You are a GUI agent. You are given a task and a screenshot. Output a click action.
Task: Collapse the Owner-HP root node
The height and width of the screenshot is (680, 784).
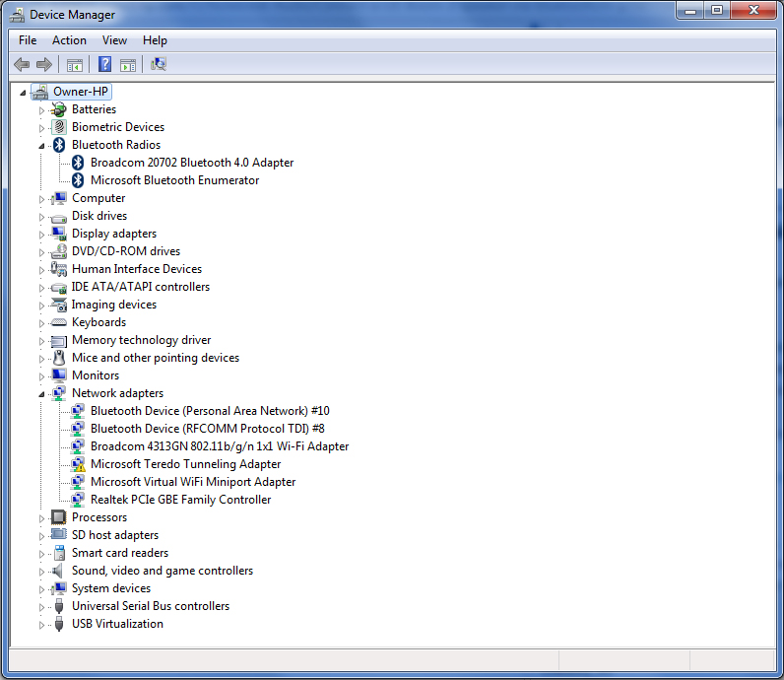[x=23, y=93]
